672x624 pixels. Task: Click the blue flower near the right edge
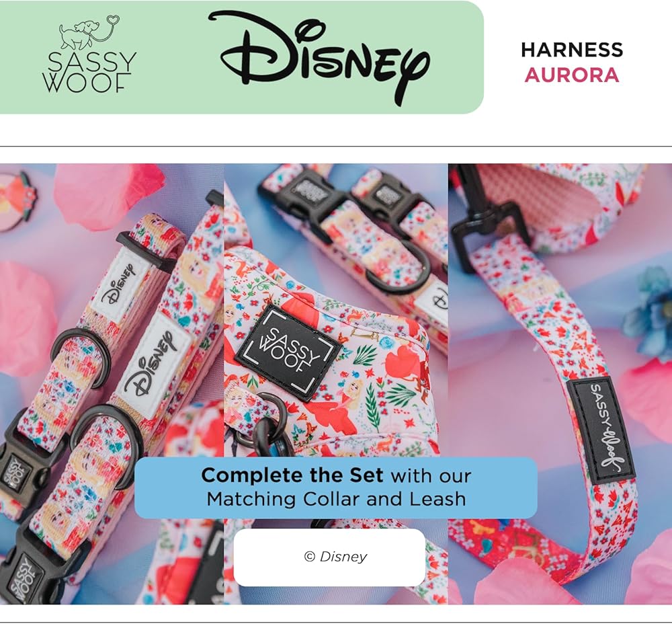tap(649, 305)
